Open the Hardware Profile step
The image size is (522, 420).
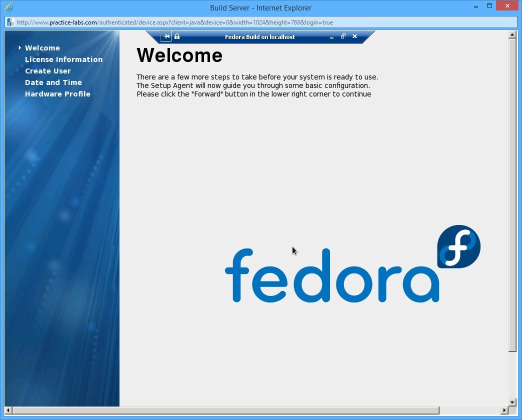[57, 94]
